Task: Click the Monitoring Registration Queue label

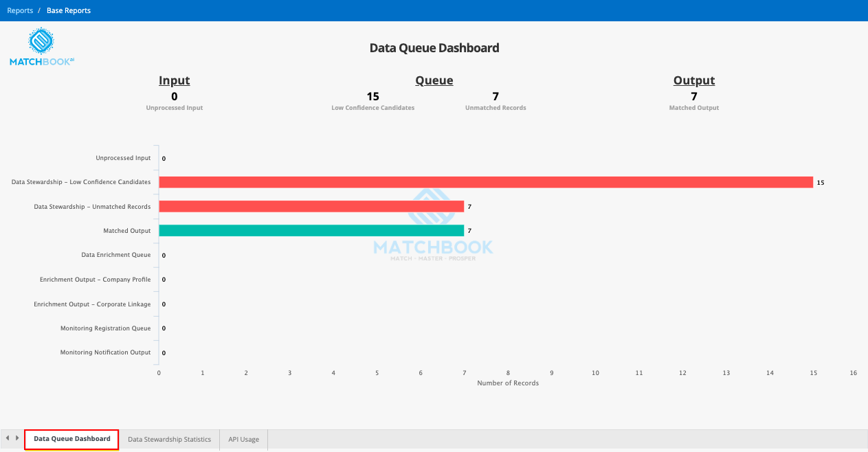Action: point(106,328)
